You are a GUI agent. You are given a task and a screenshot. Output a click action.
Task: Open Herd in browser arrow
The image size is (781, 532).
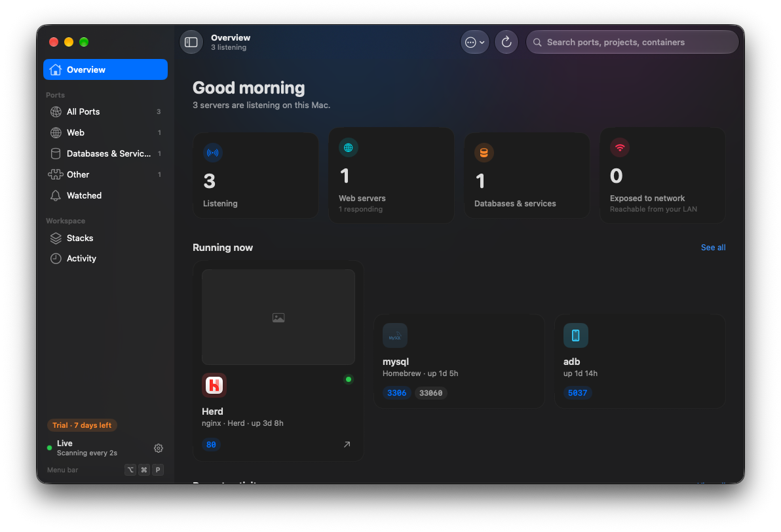tap(347, 444)
